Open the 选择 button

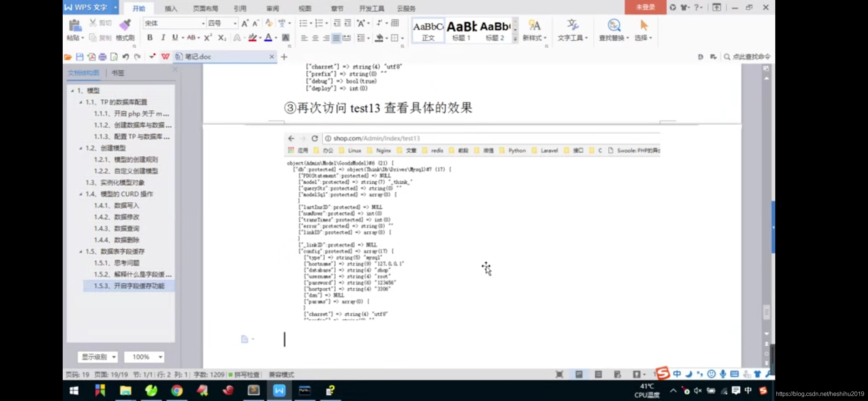[643, 30]
